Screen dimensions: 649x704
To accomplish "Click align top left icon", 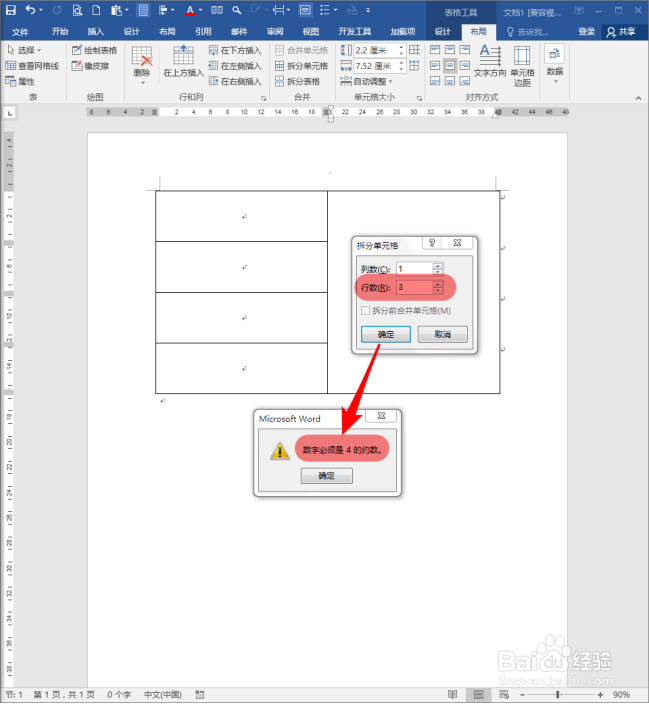I will (x=435, y=50).
